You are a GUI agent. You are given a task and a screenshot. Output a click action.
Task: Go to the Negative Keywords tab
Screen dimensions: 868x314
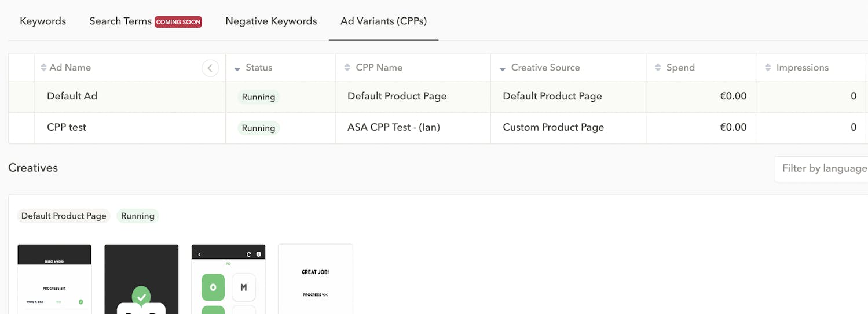(x=271, y=21)
